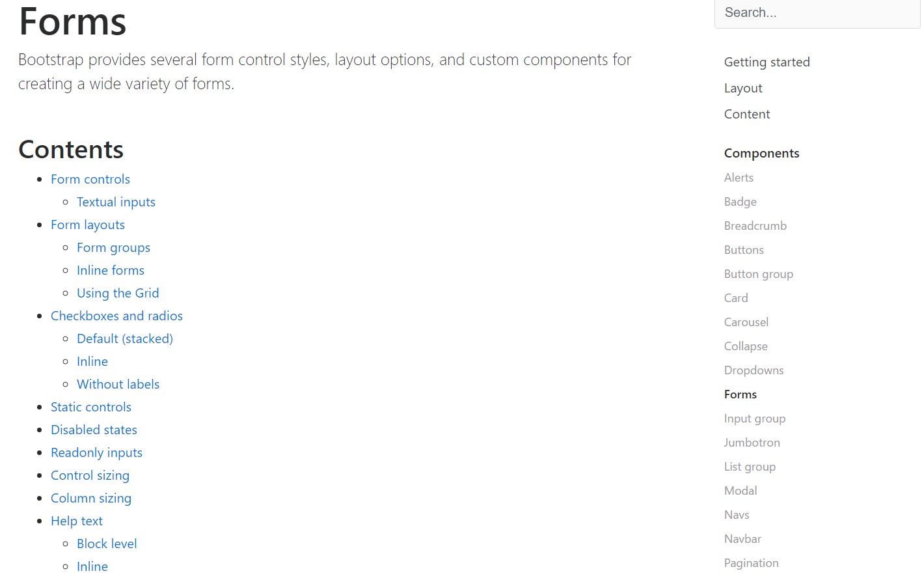Open the Readonly inputs link
The image size is (924, 580).
[x=96, y=452]
